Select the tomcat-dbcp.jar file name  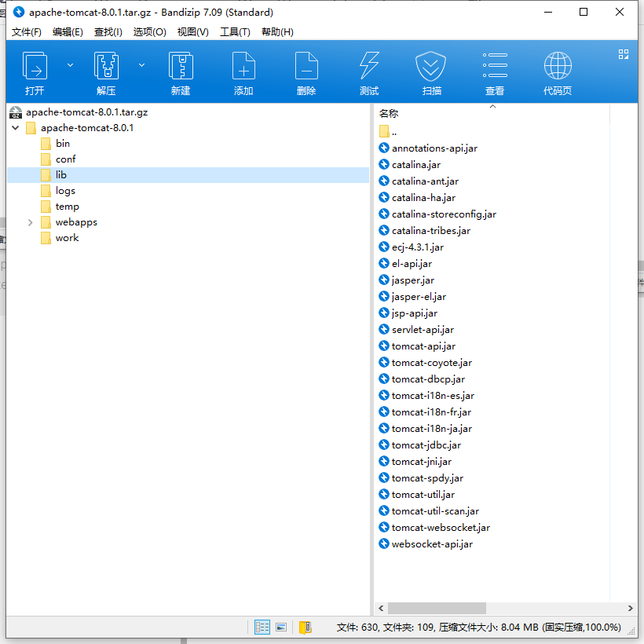(x=428, y=379)
